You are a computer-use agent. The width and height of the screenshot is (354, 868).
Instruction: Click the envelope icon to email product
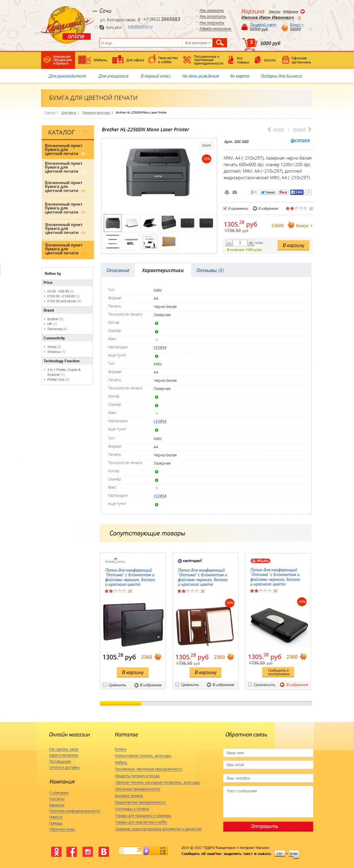pos(235,192)
